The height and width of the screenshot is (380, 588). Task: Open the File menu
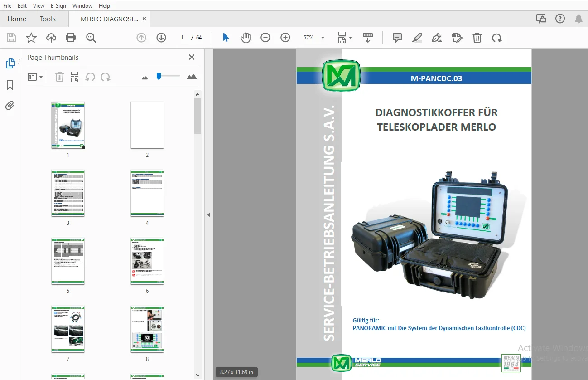(7, 5)
